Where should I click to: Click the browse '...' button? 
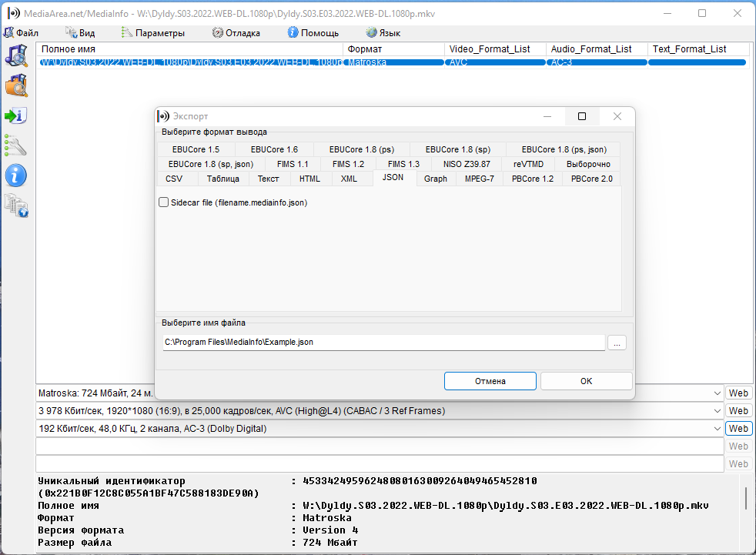tap(617, 343)
